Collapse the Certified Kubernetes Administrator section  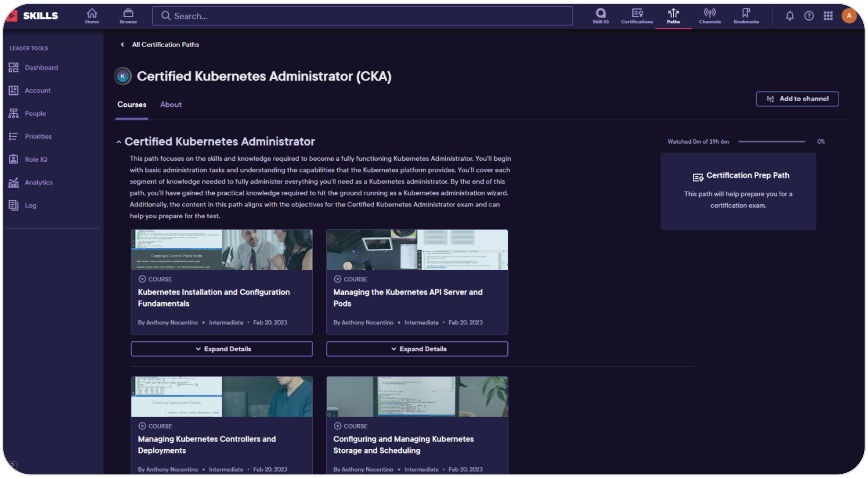click(119, 142)
